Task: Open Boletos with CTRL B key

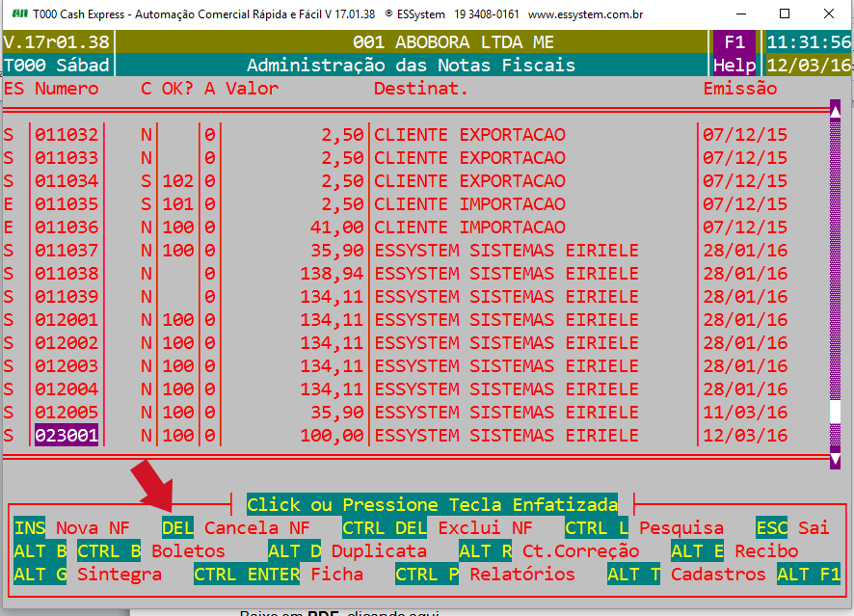Action: [109, 551]
